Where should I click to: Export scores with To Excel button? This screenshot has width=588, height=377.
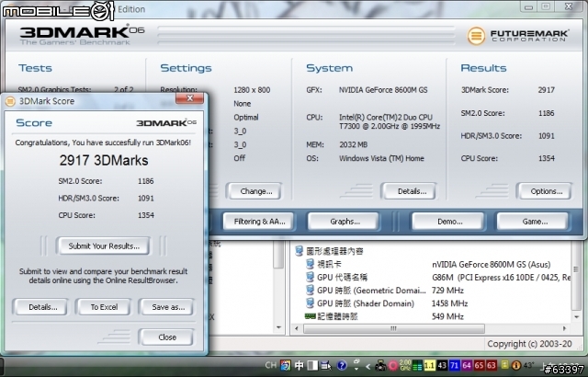pos(104,307)
